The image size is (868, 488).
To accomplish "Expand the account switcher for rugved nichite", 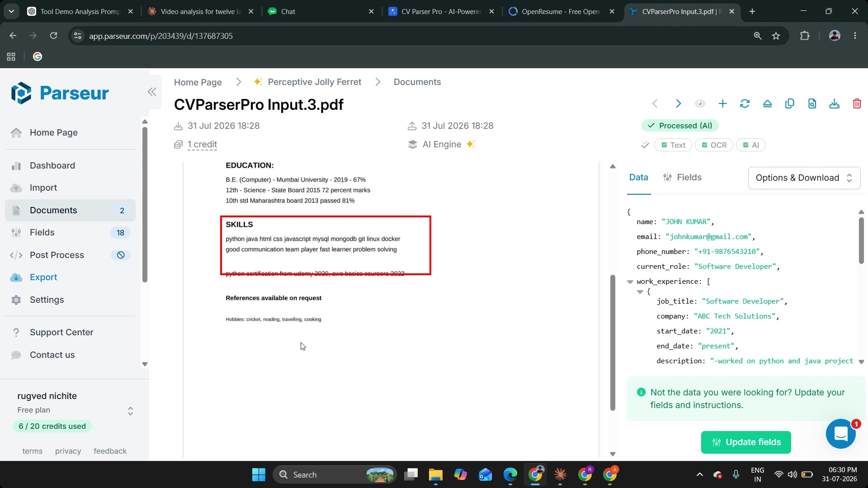I will 130,411.
